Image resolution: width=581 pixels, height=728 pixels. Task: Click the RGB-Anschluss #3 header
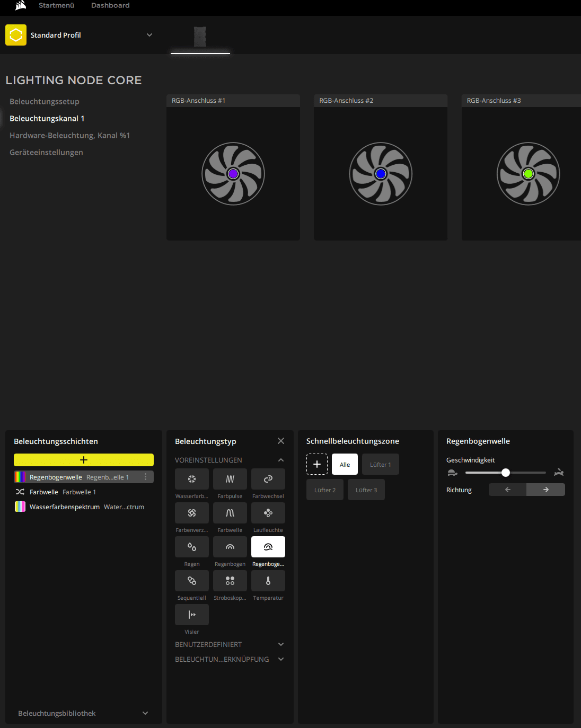(521, 101)
